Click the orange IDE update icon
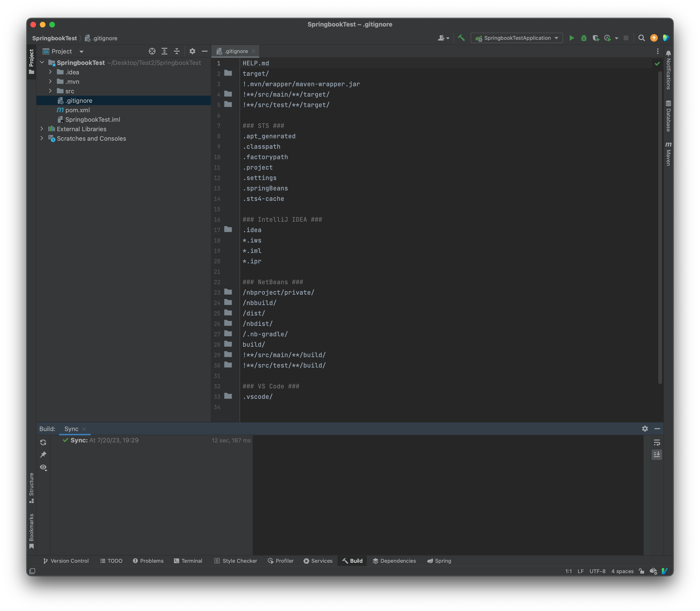Viewport: 700px width, 611px height. tap(654, 38)
